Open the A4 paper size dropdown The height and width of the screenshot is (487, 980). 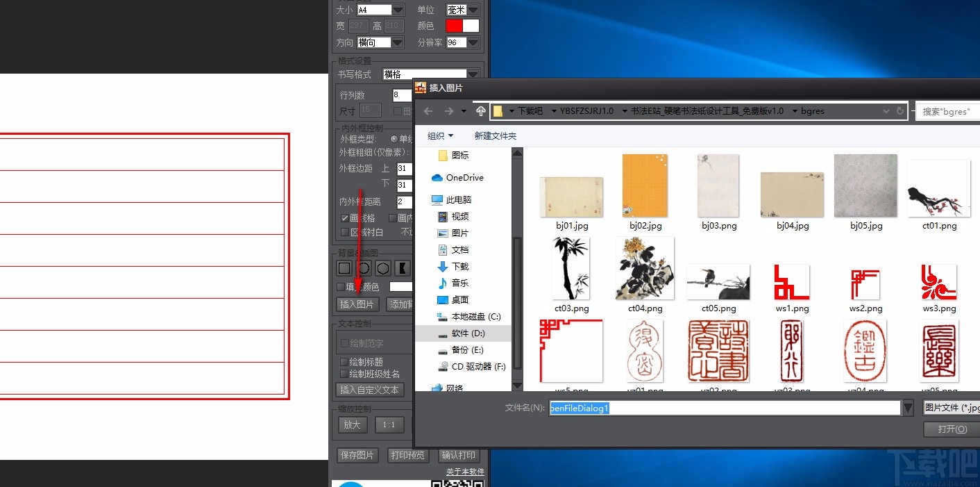tap(398, 10)
